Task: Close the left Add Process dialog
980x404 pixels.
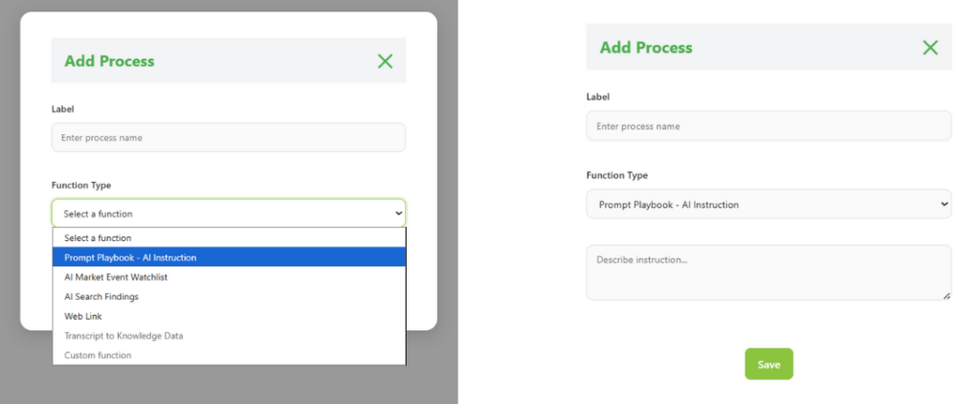Action: click(385, 61)
